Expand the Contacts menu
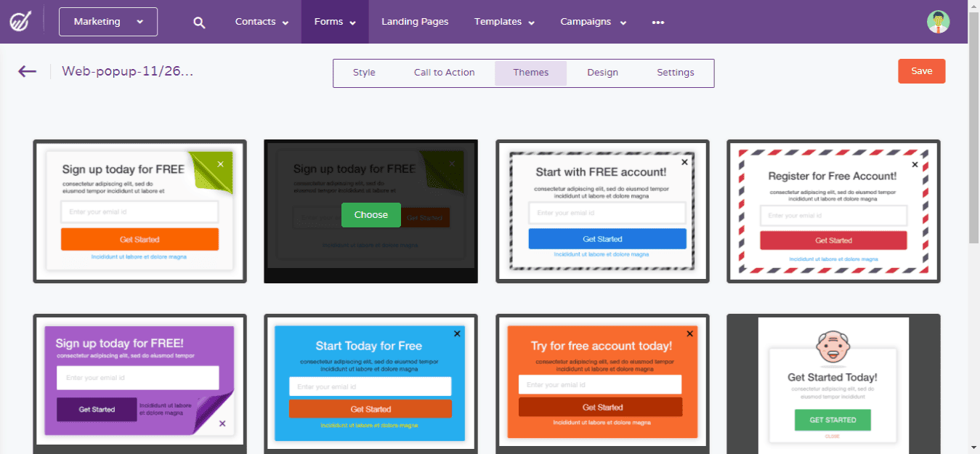This screenshot has width=980, height=454. coord(261,22)
